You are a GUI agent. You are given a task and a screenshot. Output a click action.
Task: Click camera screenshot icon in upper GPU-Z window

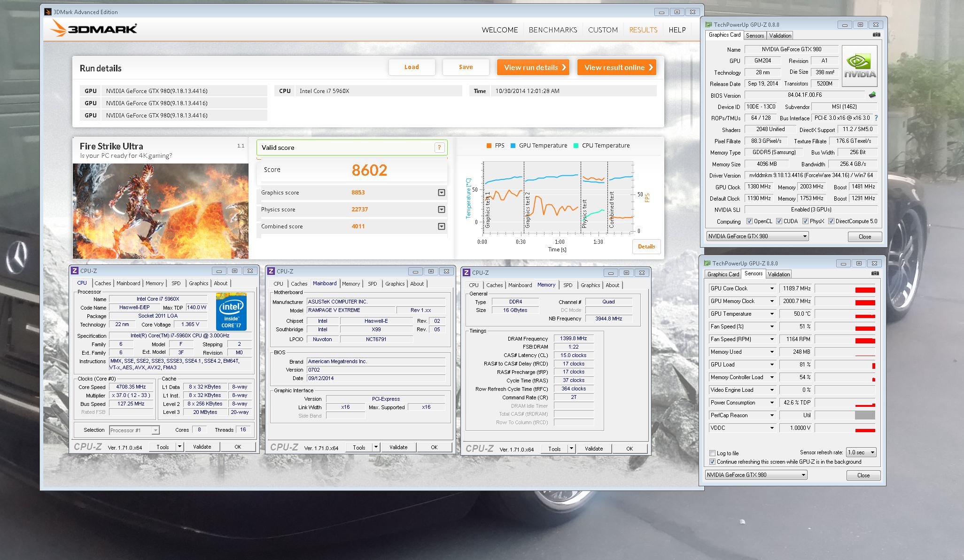(876, 35)
